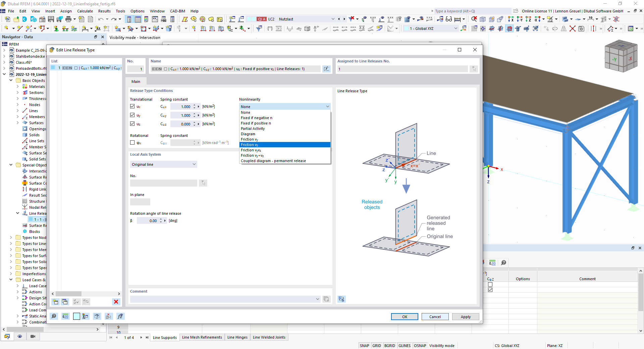Collapse the Basic Objects tree node
Screen dimensions: 644x349
click(11, 81)
